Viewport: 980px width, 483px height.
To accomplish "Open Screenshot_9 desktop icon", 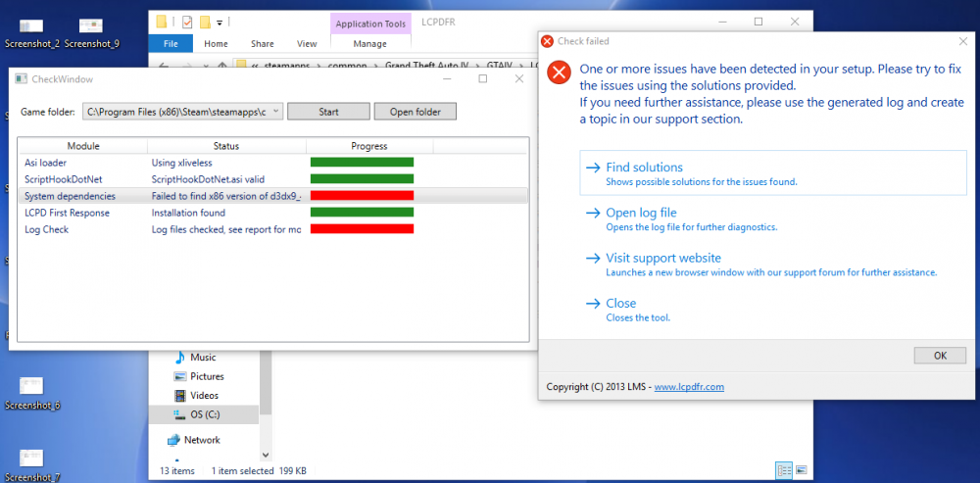I will click(x=91, y=32).
